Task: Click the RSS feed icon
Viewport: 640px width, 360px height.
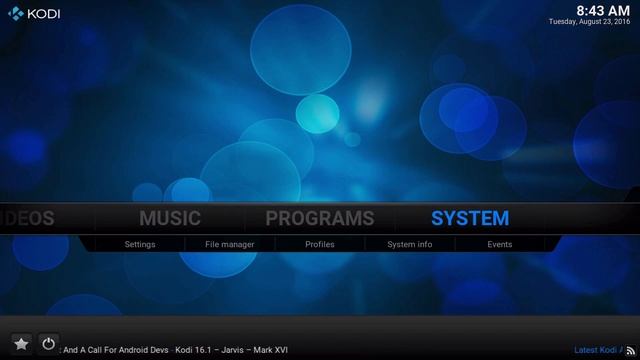Action: [x=631, y=351]
